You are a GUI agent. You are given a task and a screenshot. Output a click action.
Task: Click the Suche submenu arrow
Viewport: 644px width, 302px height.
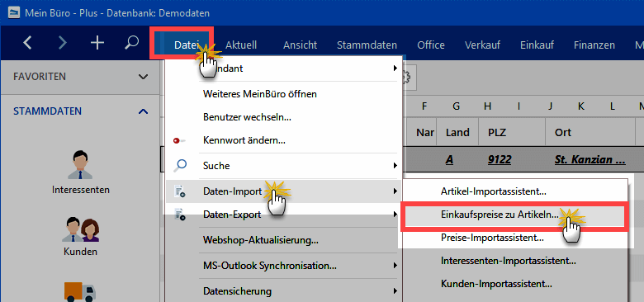point(395,166)
